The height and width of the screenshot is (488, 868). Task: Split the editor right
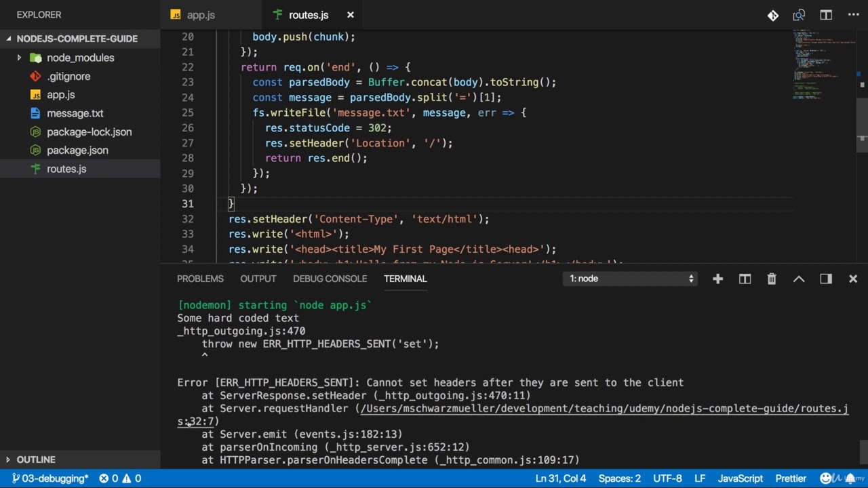click(826, 15)
